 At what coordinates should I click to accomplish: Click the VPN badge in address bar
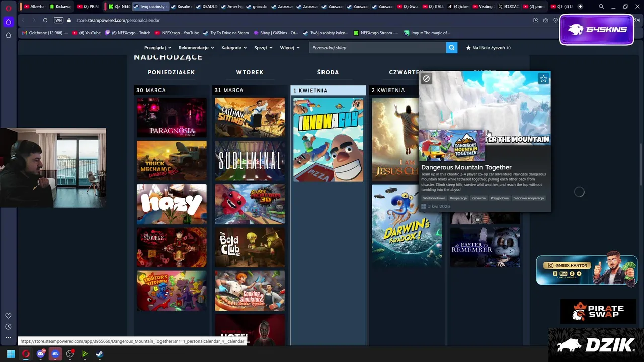coord(58,20)
